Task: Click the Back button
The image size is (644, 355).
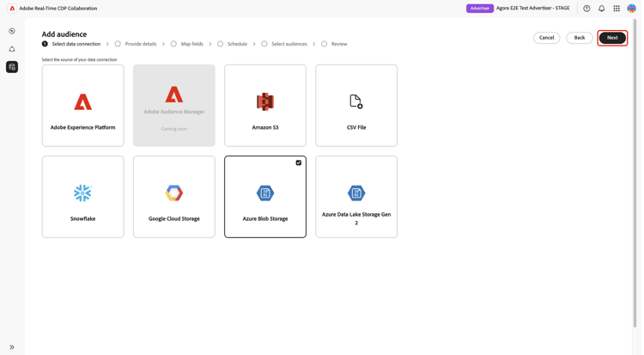Action: coord(580,38)
